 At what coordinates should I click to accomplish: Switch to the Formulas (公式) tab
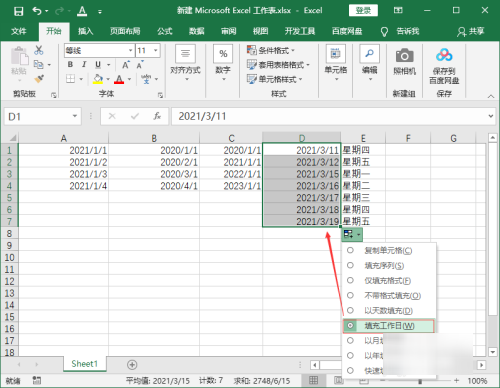[165, 31]
